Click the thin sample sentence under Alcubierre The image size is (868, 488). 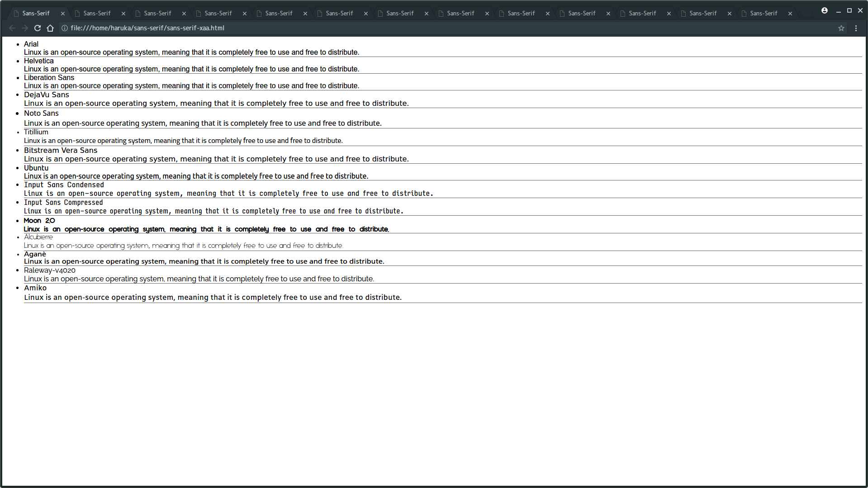coord(184,246)
